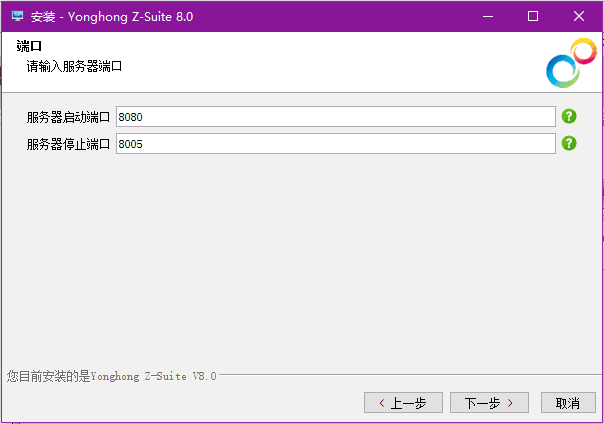Click the 服务器启动端口 label
The width and height of the screenshot is (604, 424).
[x=68, y=117]
